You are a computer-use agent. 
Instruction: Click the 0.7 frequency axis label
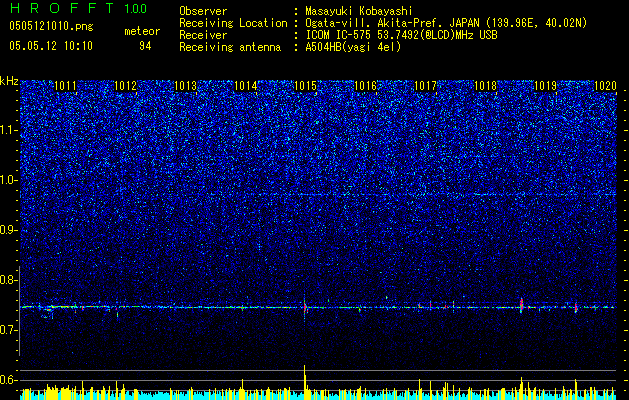(9, 330)
